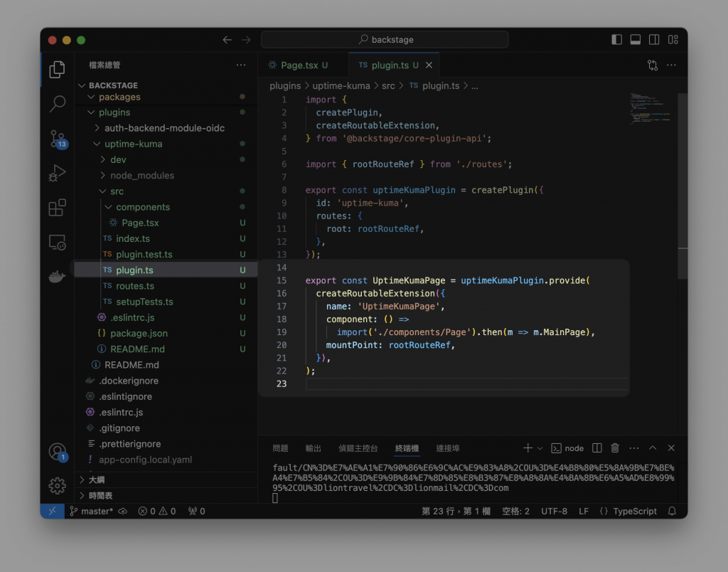Image resolution: width=728 pixels, height=572 pixels.
Task: Close the terminal panel
Action: point(671,448)
